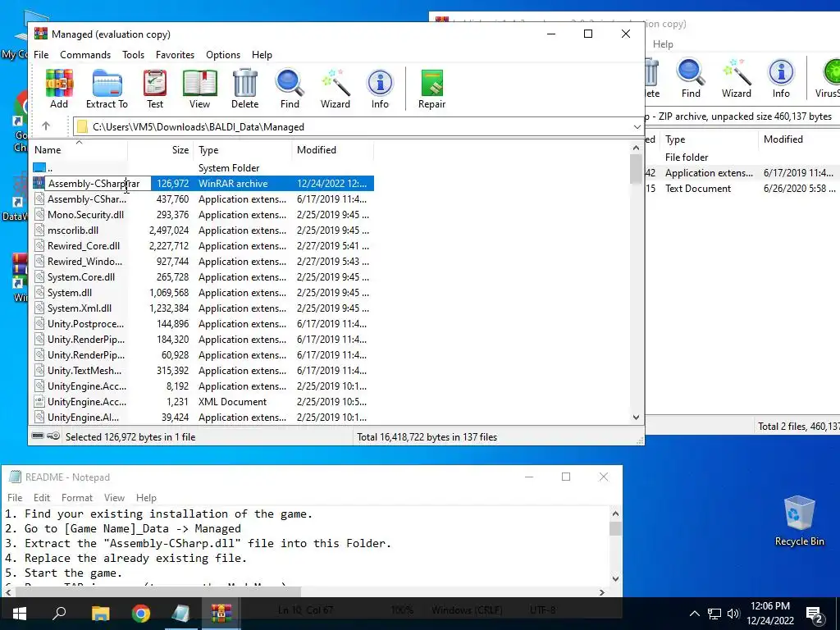Open the View menu in Notepad

(x=114, y=498)
